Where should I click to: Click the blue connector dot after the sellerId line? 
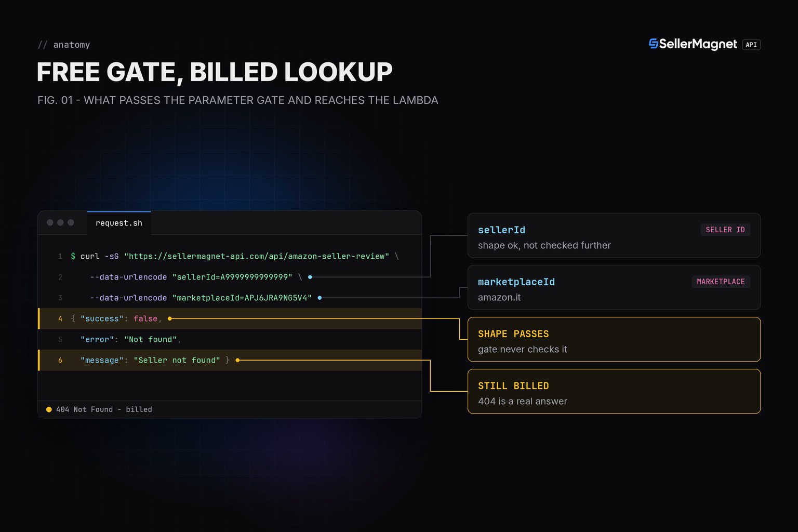click(x=310, y=277)
